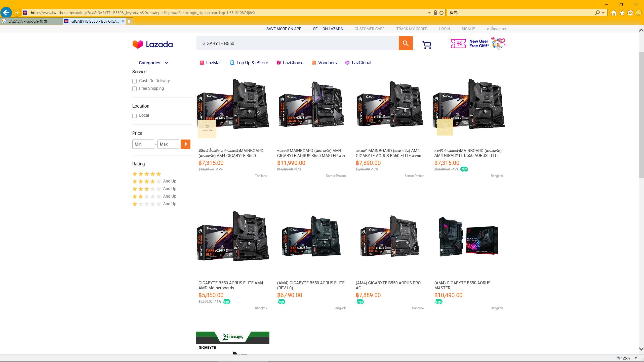644x362 pixels.
Task: Click the Lazada search box with GIGABYTE B550
Action: tap(297, 43)
